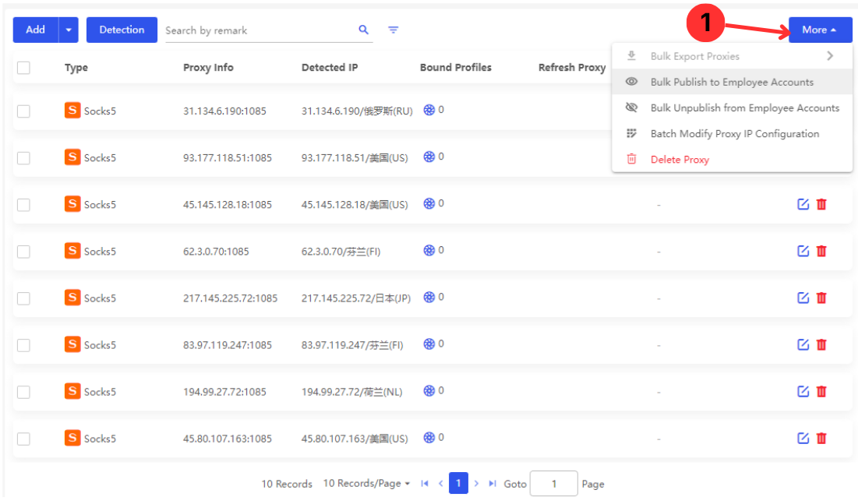
Task: Edit the 83.97.119.247 proxy row
Action: (x=803, y=345)
